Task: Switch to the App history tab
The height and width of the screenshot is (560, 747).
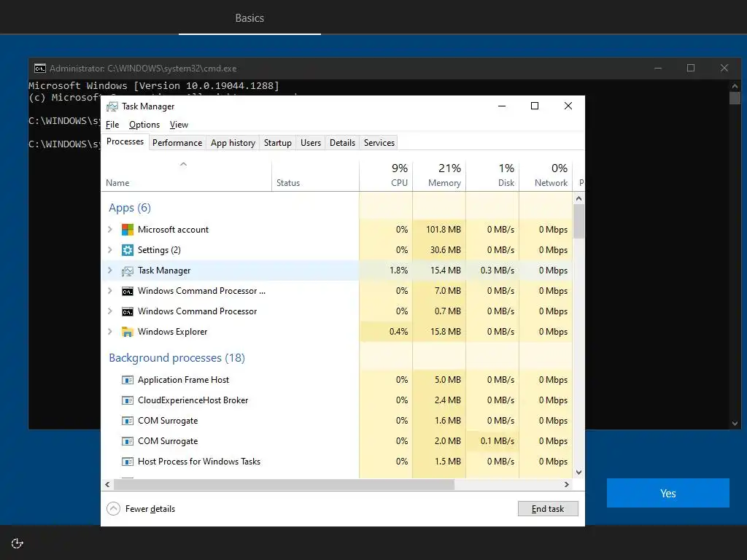Action: coord(233,143)
